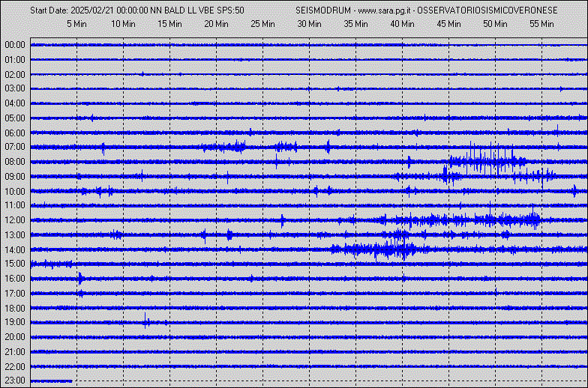Click the 15:00 hour trace label
Screen dimensions: 588x388
click(15, 264)
